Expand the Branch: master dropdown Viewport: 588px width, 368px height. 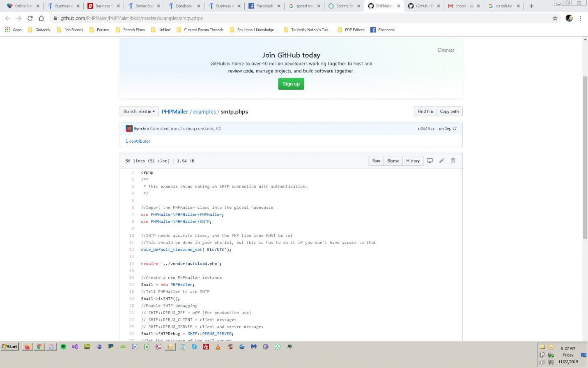point(139,111)
